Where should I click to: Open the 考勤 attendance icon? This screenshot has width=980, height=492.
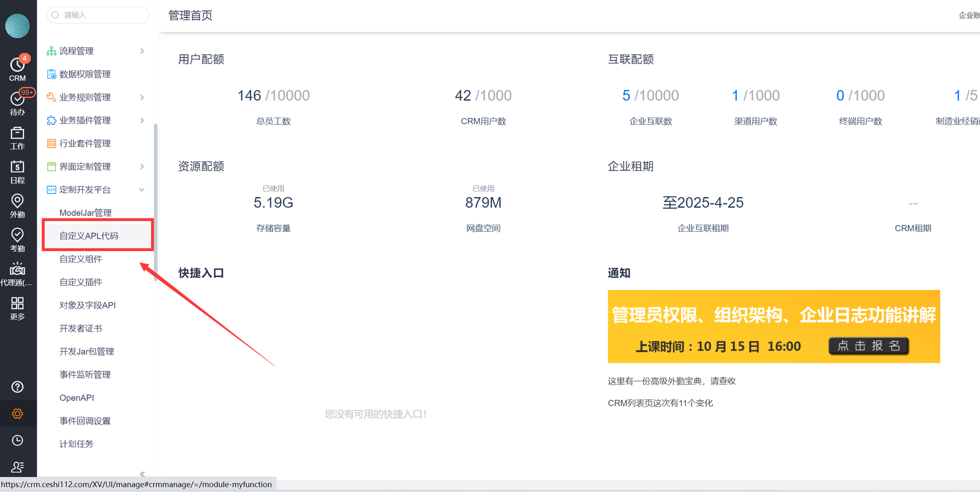pos(17,240)
